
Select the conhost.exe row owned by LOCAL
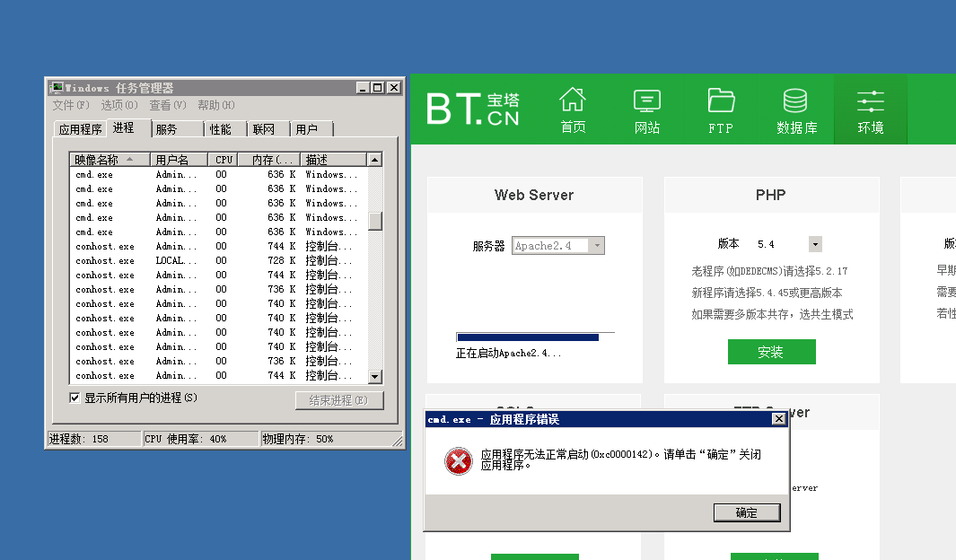coord(220,261)
